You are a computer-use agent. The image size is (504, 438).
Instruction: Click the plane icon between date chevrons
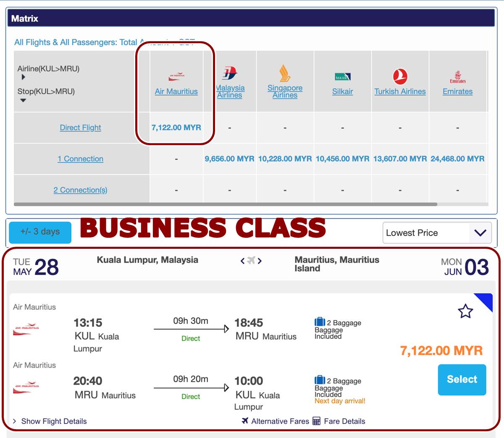pyautogui.click(x=251, y=261)
